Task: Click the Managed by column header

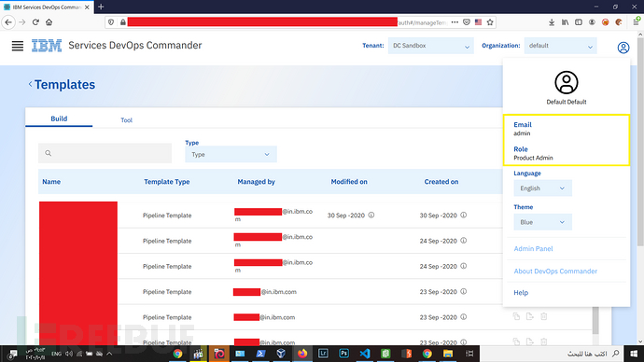Action: pyautogui.click(x=256, y=181)
